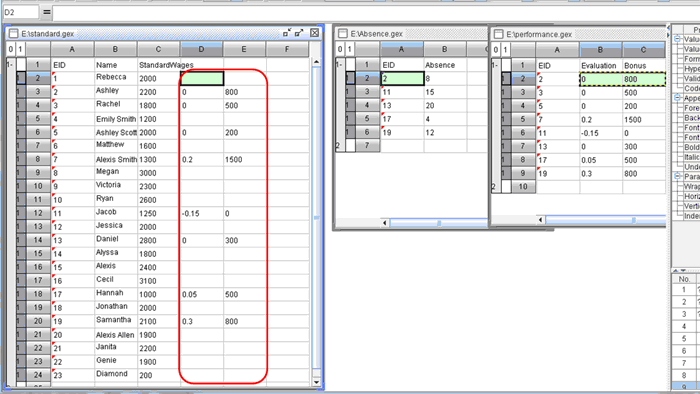Select row header 7 in Absence.gex

tap(367, 145)
